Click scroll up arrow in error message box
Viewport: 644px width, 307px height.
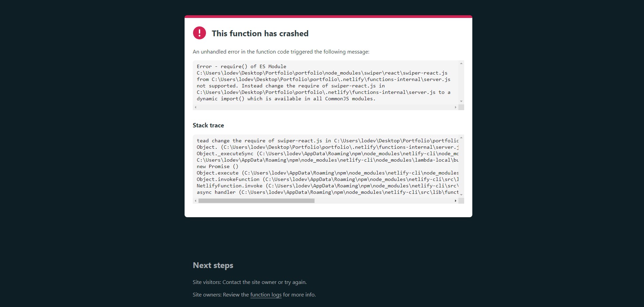click(461, 63)
